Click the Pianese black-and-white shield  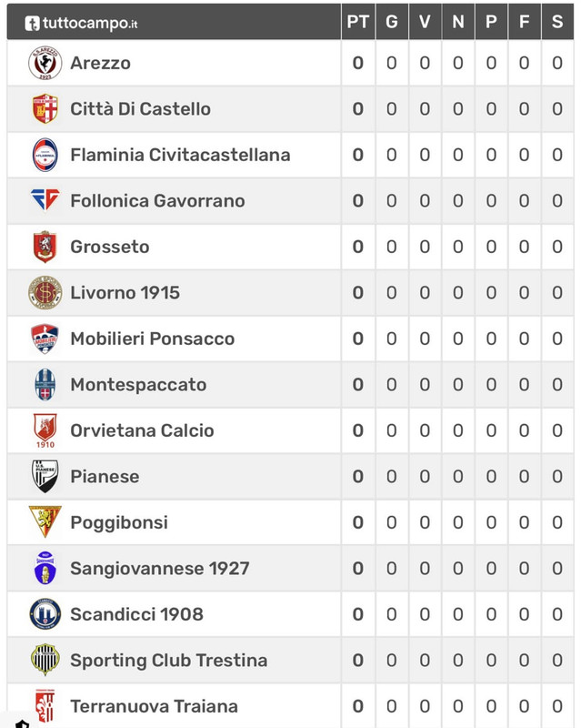point(45,476)
